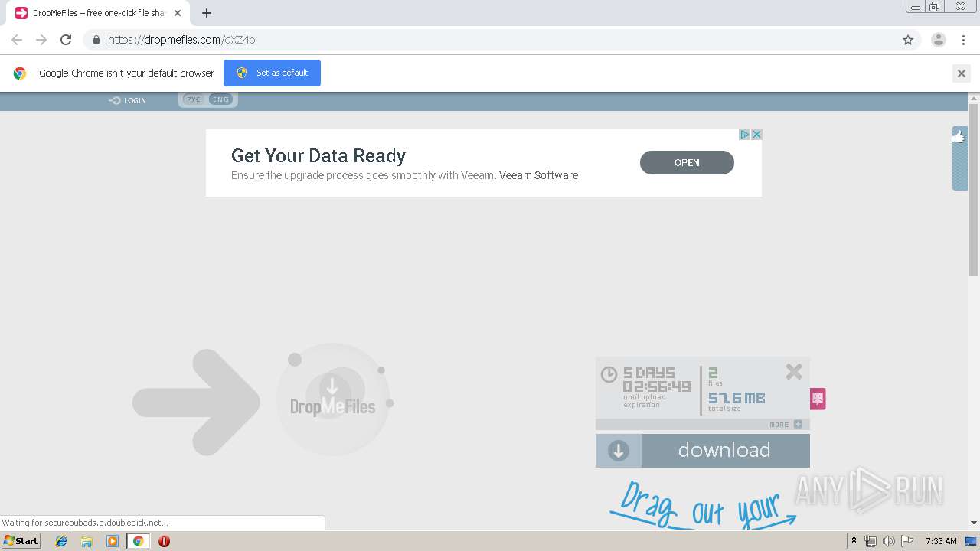Image resolution: width=980 pixels, height=551 pixels.
Task: Close the upload info panel with X
Action: tap(794, 372)
